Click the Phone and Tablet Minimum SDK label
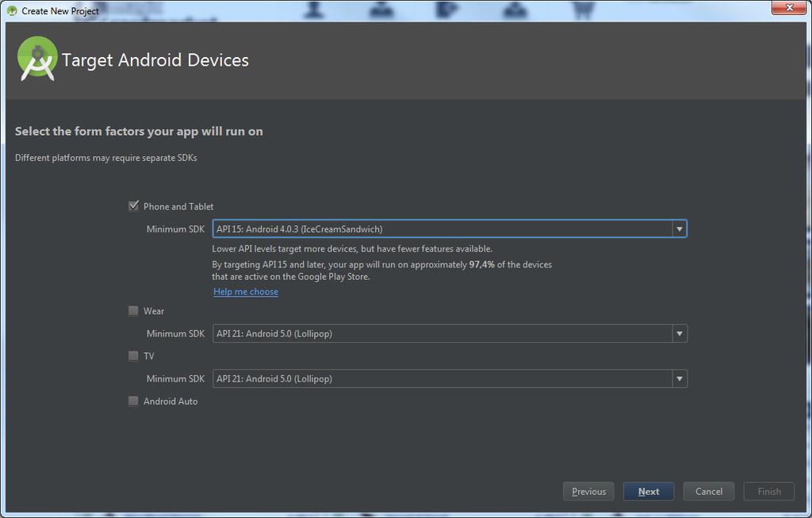 [x=175, y=229]
